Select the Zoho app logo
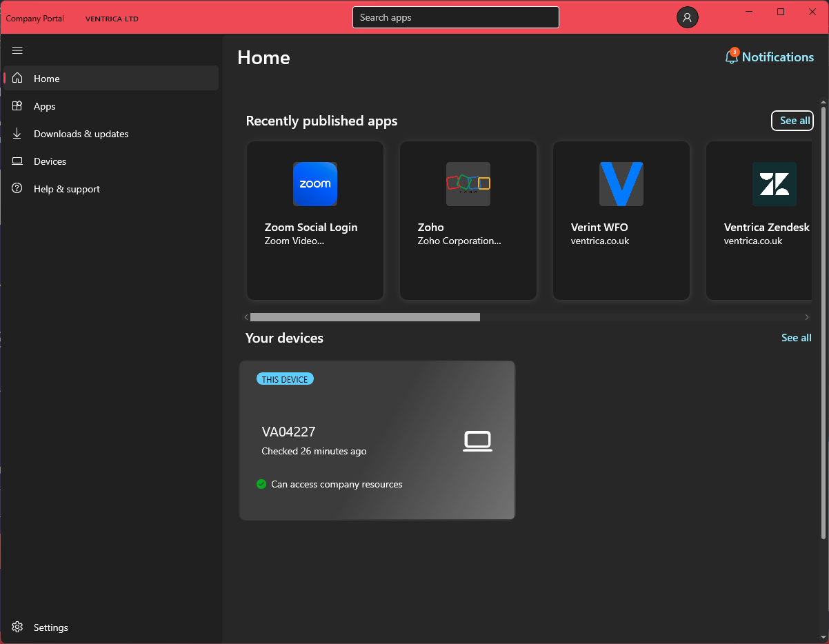Image resolution: width=829 pixels, height=644 pixels. (468, 184)
